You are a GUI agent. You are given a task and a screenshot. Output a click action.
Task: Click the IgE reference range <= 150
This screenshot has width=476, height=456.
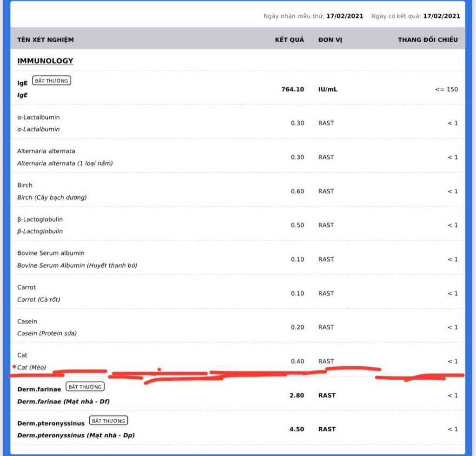point(446,89)
